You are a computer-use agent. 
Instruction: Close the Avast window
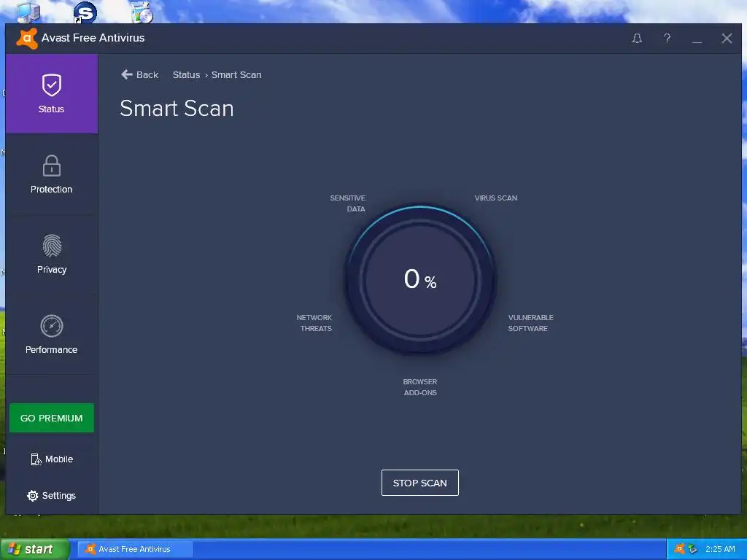727,38
